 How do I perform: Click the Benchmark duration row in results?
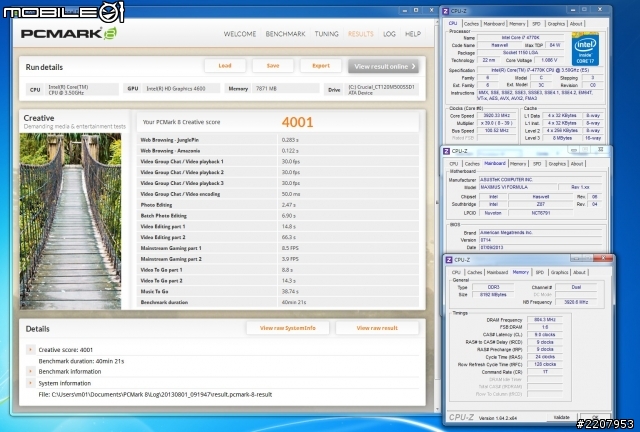click(x=278, y=303)
